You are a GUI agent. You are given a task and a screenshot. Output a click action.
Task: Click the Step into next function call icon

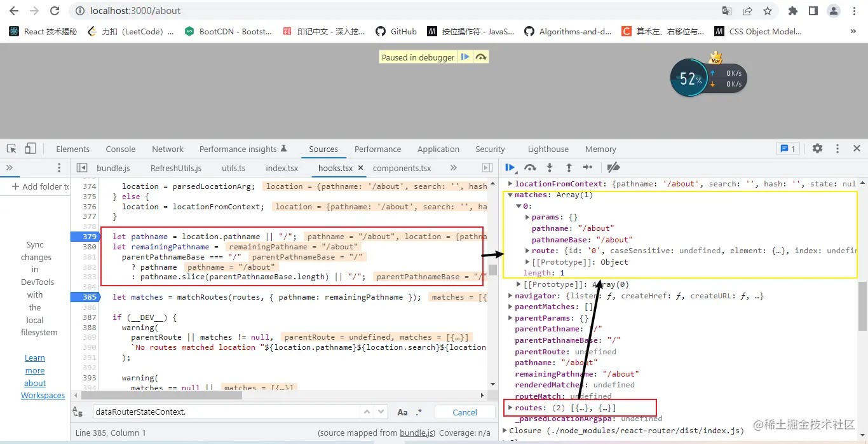click(x=549, y=167)
